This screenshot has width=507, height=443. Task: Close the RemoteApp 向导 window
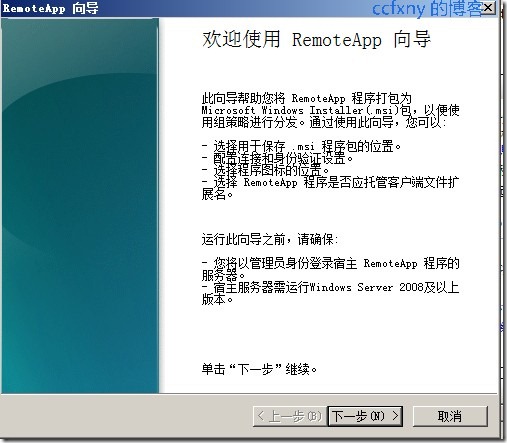click(x=488, y=8)
